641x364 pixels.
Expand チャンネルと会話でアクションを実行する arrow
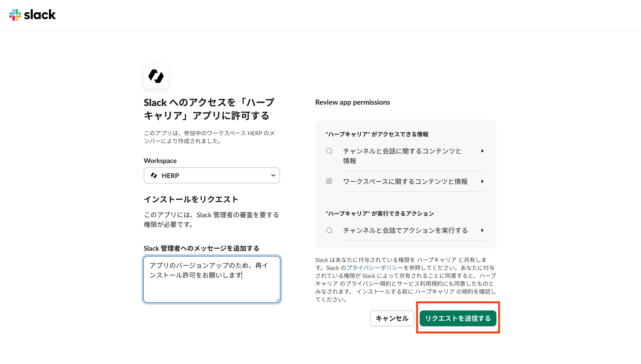tap(483, 230)
